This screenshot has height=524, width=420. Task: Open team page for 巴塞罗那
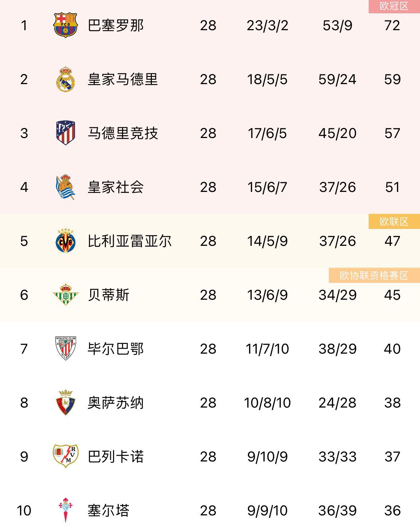coord(116,26)
